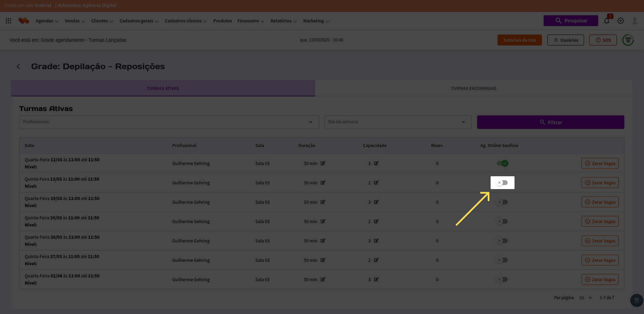Edit duration for Quarta-Feira 19/03 class
The image size is (644, 314).
[323, 202]
